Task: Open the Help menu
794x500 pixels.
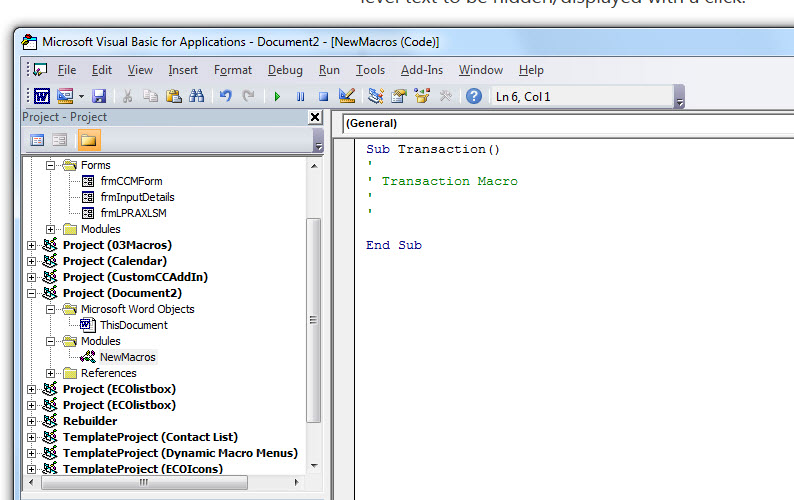Action: pyautogui.click(x=531, y=70)
